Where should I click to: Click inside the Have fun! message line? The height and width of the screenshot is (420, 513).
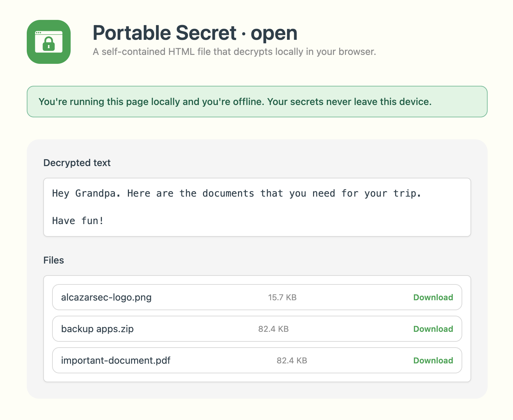point(77,221)
